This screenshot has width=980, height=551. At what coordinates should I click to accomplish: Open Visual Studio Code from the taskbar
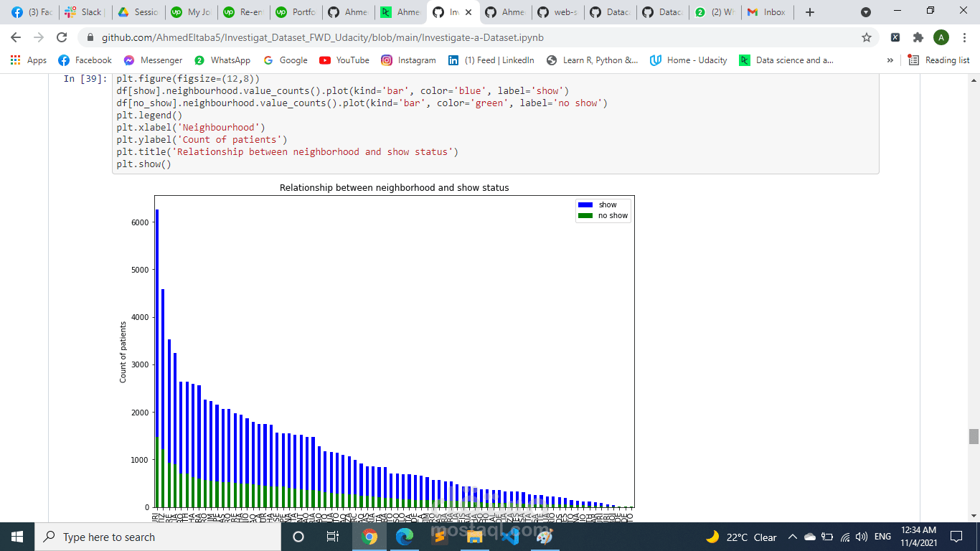pyautogui.click(x=509, y=537)
